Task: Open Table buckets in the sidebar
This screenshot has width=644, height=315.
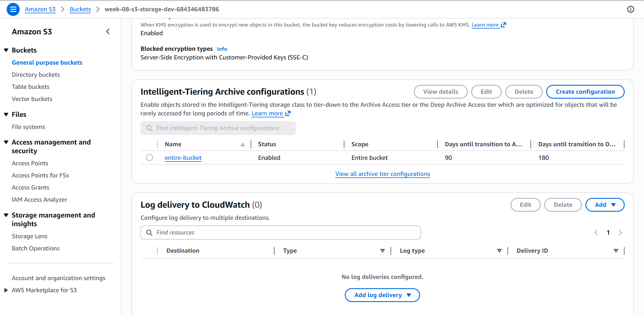Action: tap(31, 87)
